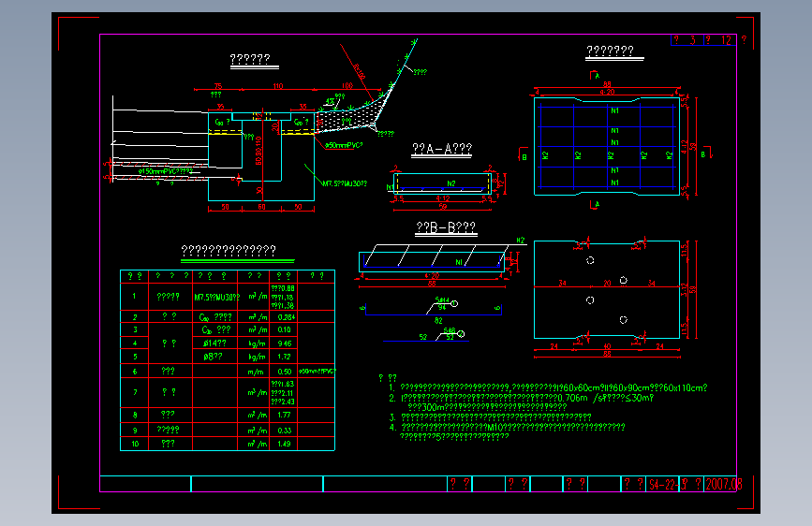Click the "??B-B???" section title
Screen dimensions: 812x526
point(446,227)
